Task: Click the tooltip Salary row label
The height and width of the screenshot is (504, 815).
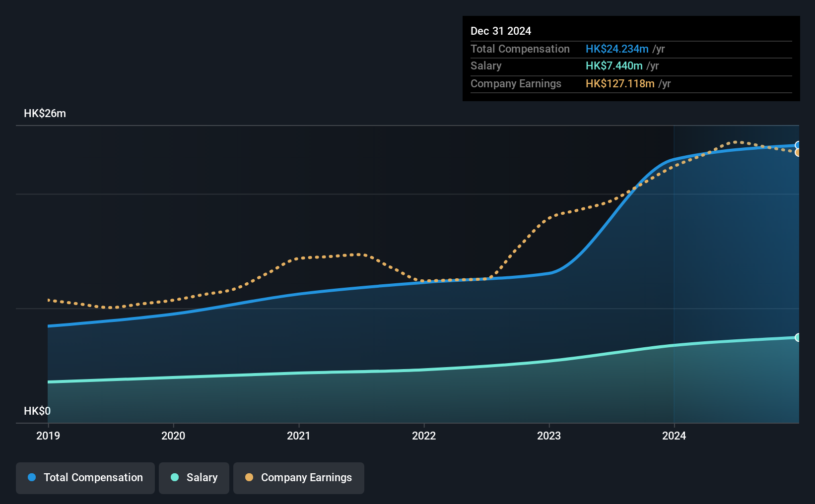Action: [x=486, y=65]
